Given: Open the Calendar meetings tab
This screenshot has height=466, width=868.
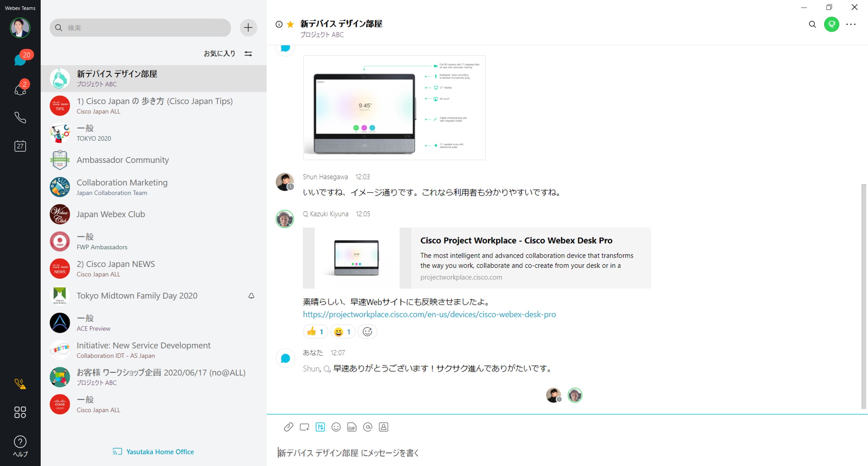Looking at the screenshot, I should [x=20, y=146].
